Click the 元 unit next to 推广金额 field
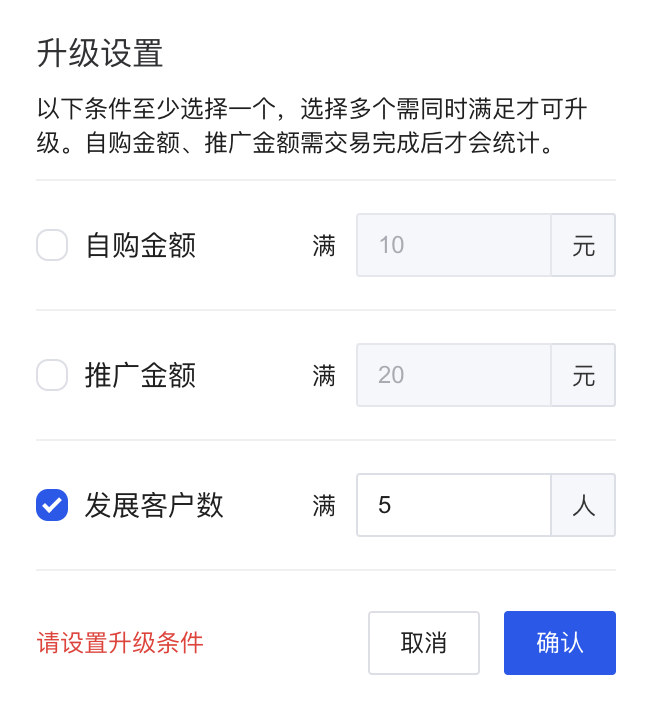The height and width of the screenshot is (714, 664). pos(583,375)
